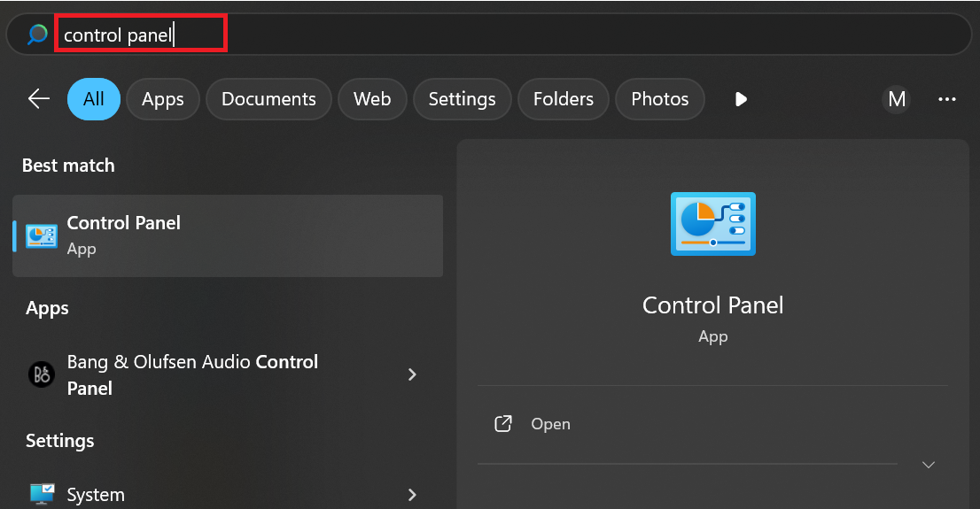Click the Open external-link icon

coord(503,424)
